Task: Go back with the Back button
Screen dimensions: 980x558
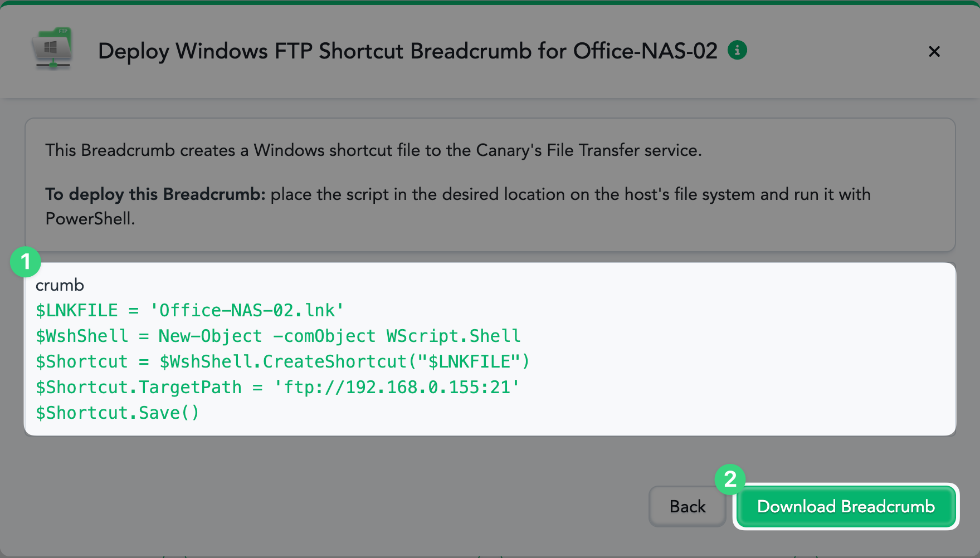Action: [x=688, y=506]
